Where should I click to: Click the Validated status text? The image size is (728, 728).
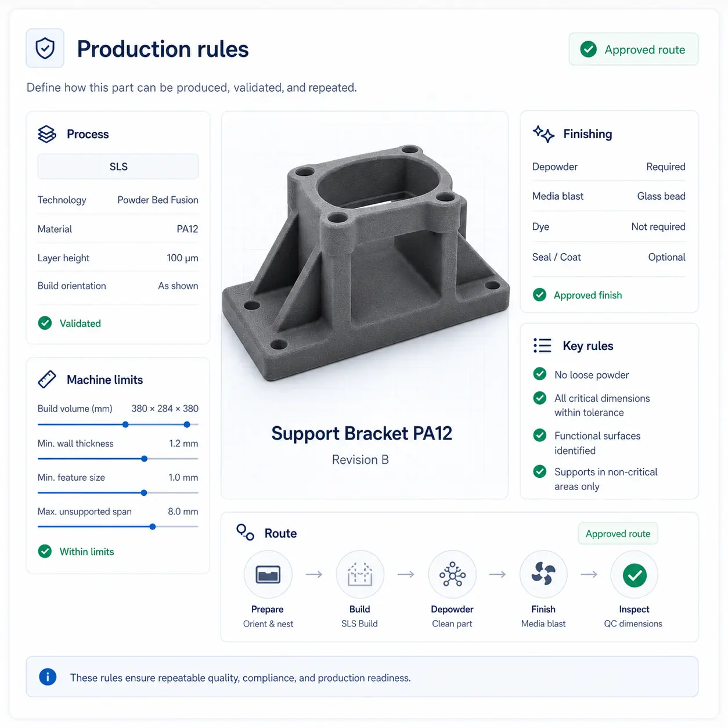(80, 323)
